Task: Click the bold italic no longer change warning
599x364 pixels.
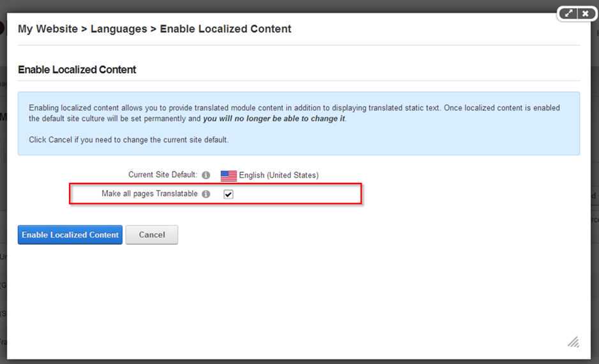Action: click(x=274, y=119)
